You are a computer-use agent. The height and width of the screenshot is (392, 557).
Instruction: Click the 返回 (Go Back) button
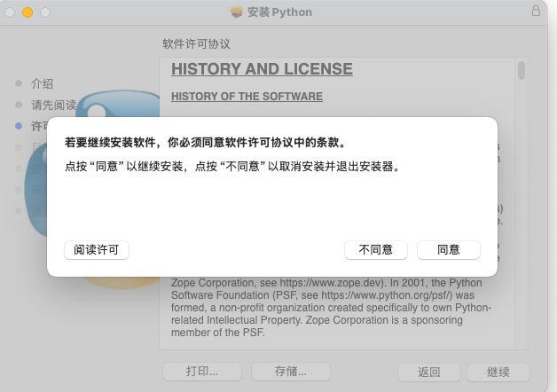(x=428, y=372)
